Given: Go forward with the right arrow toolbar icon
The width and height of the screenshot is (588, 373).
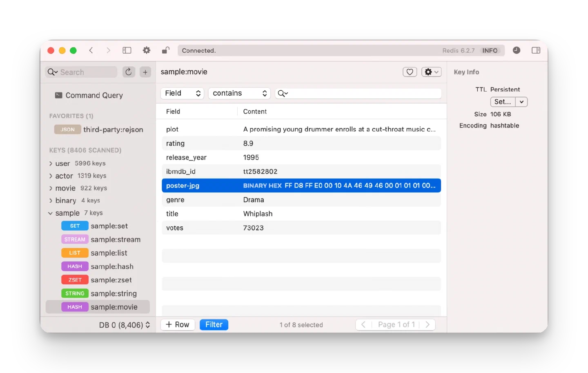Looking at the screenshot, I should (108, 50).
